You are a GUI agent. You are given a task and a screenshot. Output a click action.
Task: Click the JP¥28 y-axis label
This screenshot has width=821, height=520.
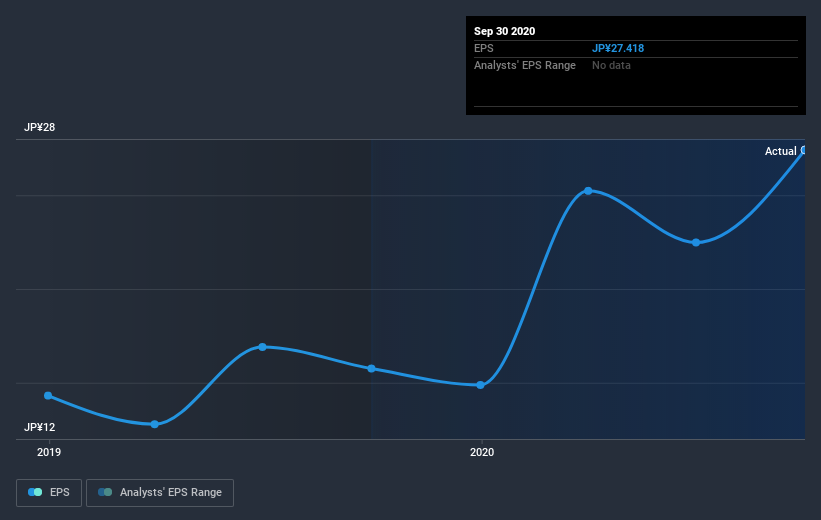pos(39,127)
